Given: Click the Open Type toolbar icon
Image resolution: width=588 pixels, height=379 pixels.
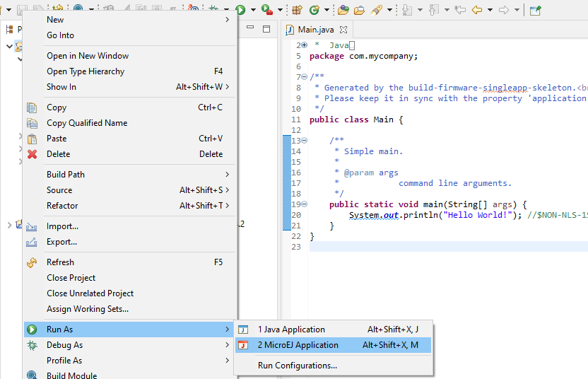Looking at the screenshot, I should click(x=343, y=10).
